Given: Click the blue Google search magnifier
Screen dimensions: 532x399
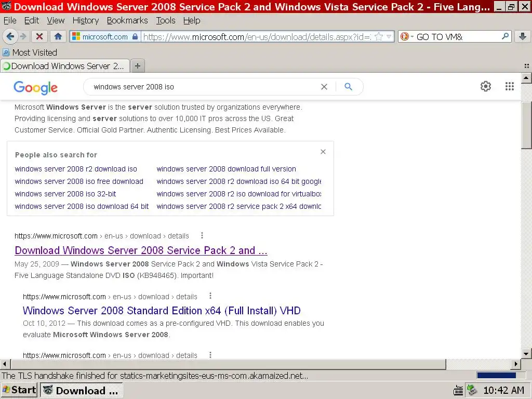Looking at the screenshot, I should tap(348, 87).
